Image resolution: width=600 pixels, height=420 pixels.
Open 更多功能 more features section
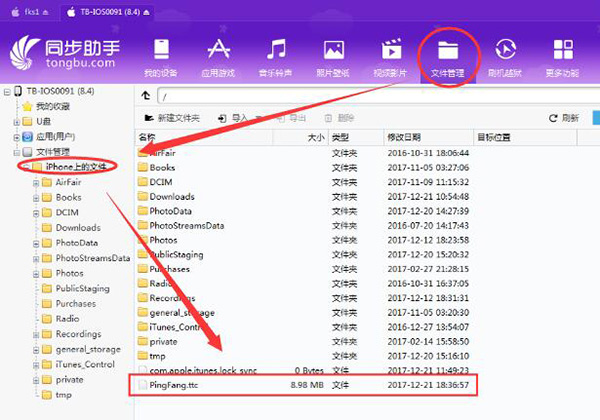pyautogui.click(x=562, y=57)
